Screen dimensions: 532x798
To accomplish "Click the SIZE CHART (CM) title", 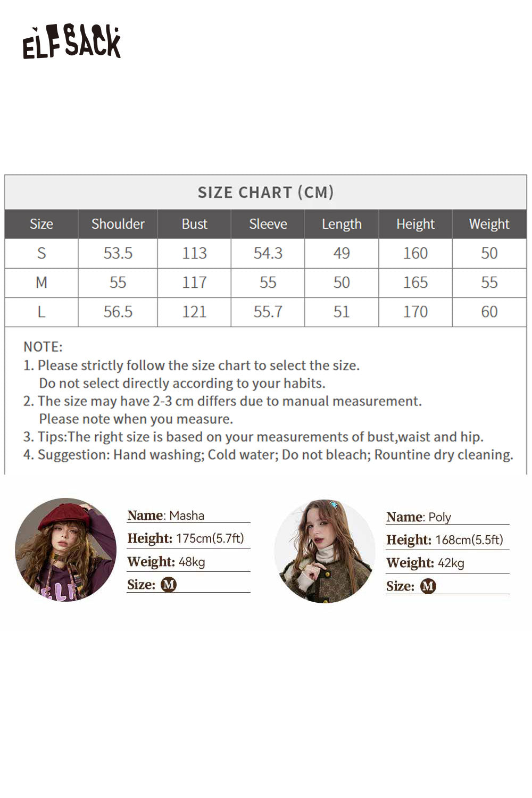I will [x=265, y=192].
